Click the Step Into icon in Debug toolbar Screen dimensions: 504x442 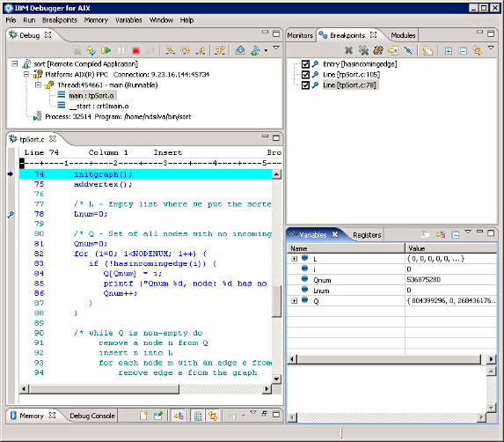(170, 50)
